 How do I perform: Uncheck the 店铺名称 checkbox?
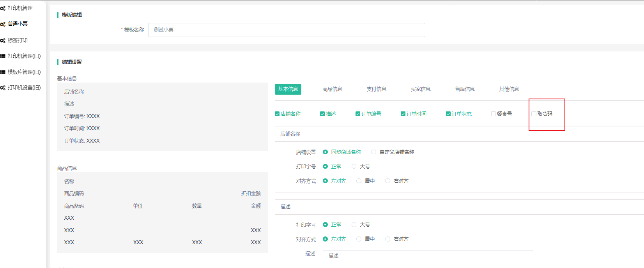(x=277, y=114)
